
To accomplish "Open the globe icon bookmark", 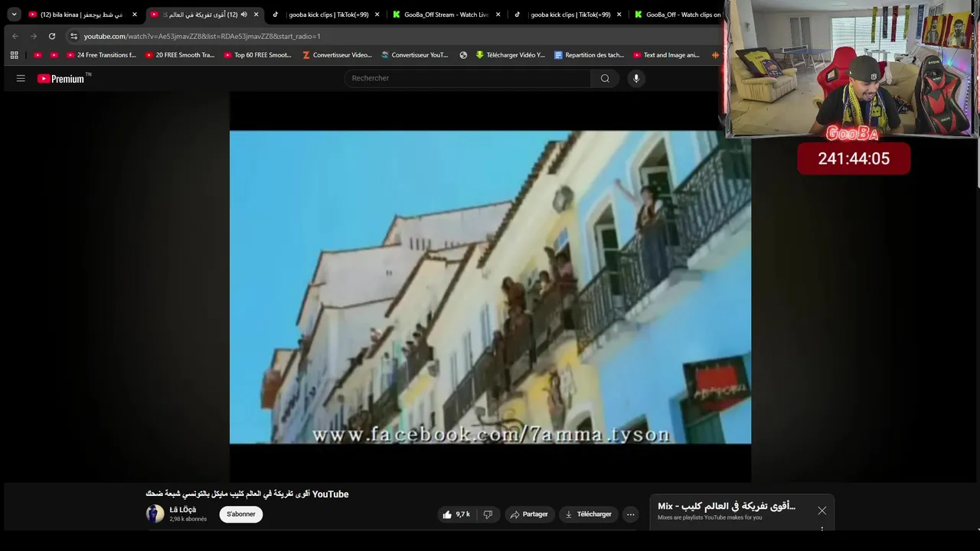I will click(463, 55).
